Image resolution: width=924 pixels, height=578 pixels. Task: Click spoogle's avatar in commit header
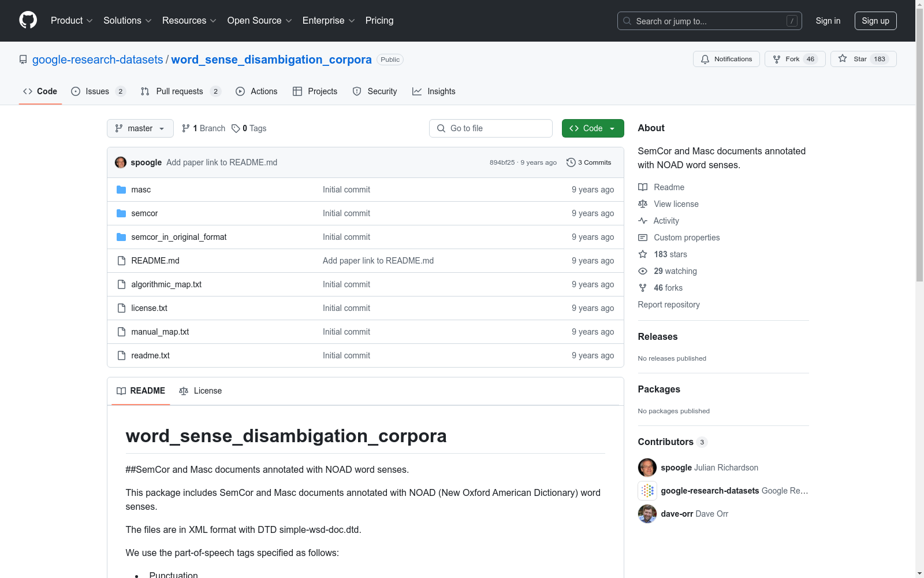click(121, 162)
